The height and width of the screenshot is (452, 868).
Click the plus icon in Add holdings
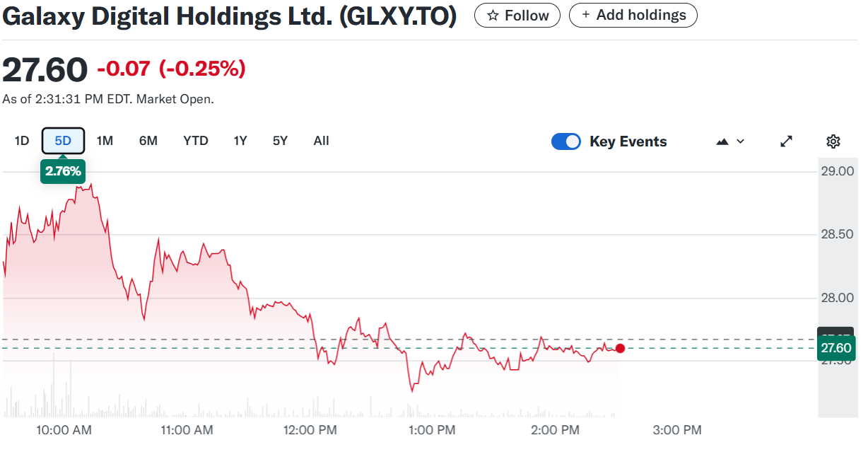(x=585, y=15)
